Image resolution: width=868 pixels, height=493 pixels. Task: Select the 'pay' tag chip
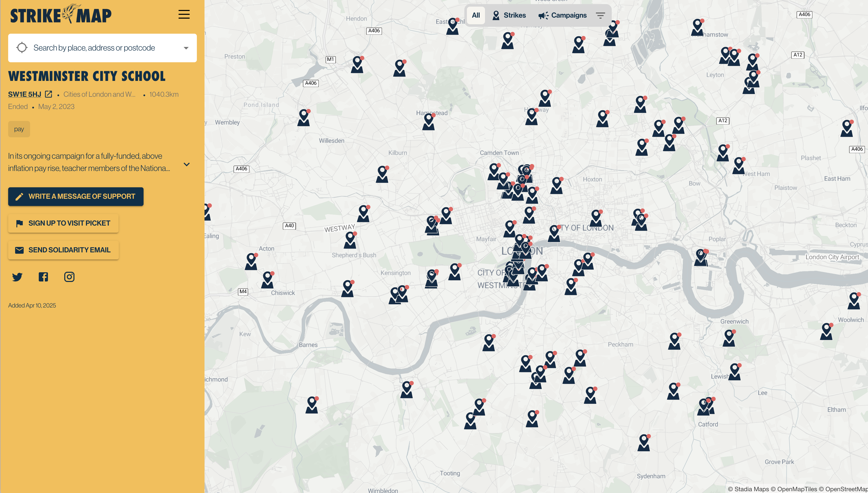tap(19, 129)
